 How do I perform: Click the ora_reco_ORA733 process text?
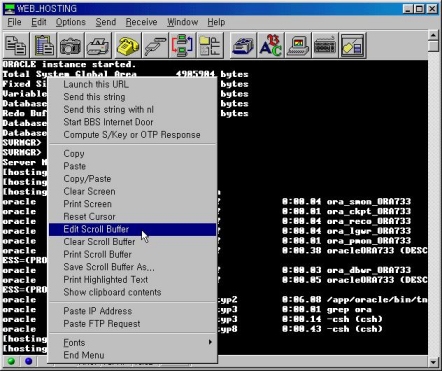[369, 221]
